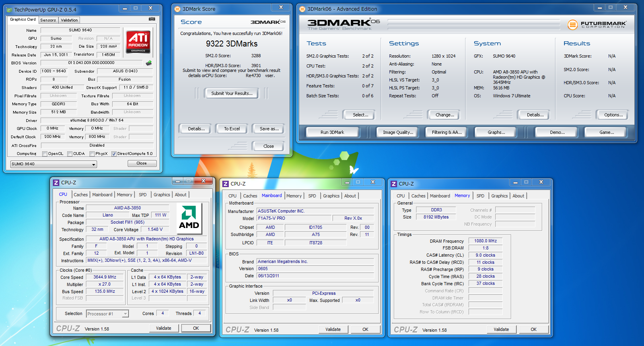Open Graphics tab in the CPU-Z memory window
644x346 pixels.
click(x=500, y=196)
